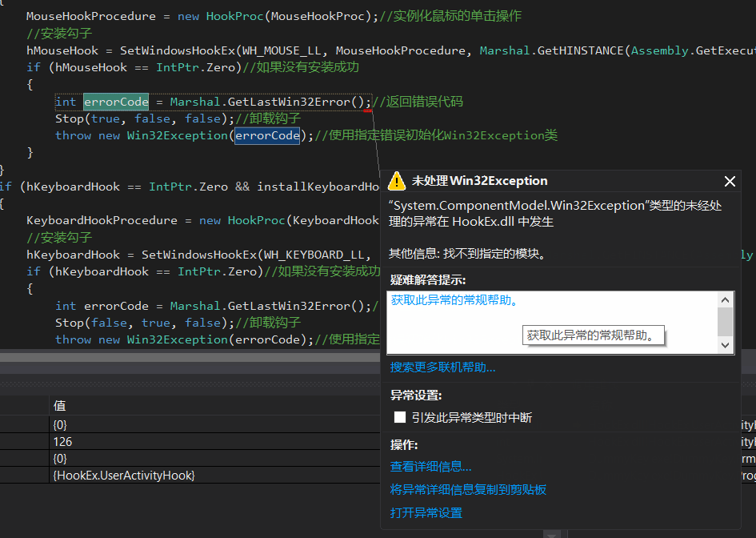Screen dimensions: 756x538
Task: Open 打开异常设置 link
Action: pos(426,513)
